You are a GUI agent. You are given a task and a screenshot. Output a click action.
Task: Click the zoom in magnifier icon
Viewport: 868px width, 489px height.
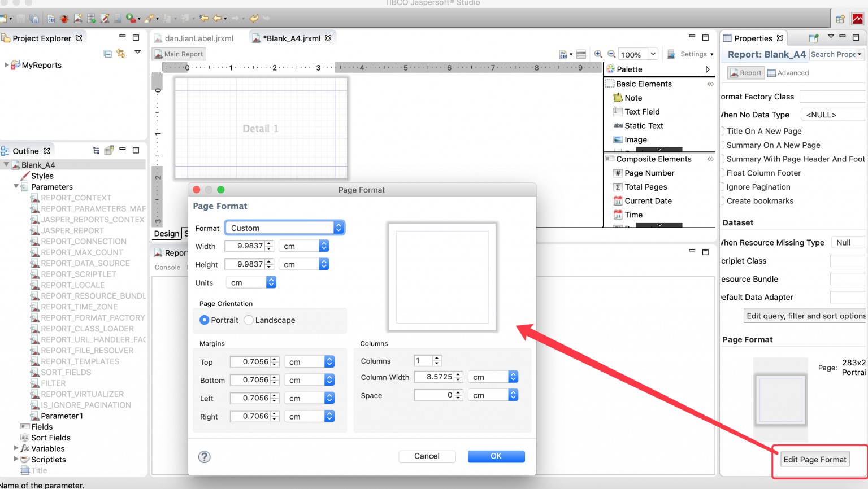pos(598,54)
